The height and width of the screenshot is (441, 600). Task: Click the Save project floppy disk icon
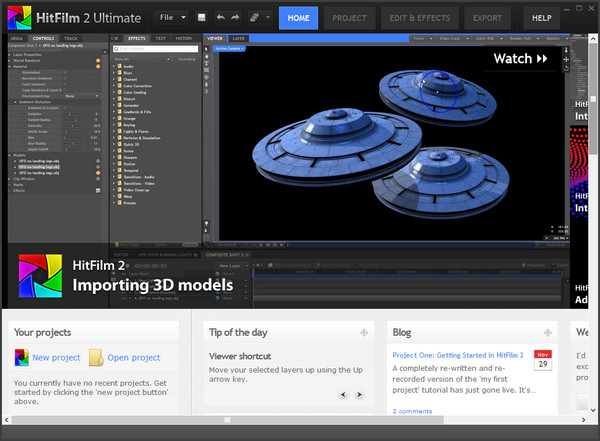[x=202, y=18]
